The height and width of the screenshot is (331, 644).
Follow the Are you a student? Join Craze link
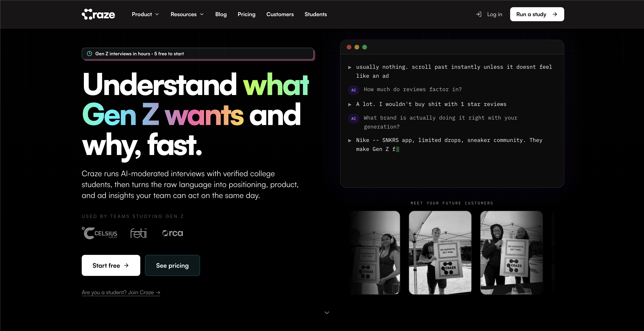click(x=121, y=292)
